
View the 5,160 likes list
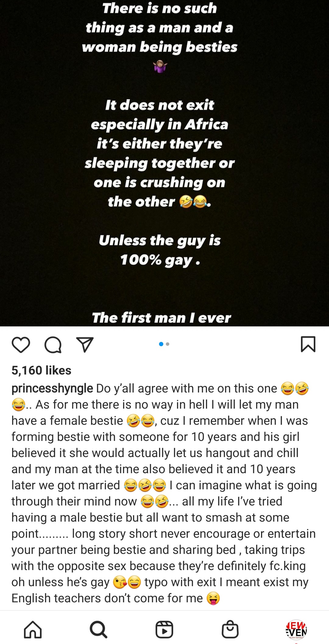click(x=41, y=370)
